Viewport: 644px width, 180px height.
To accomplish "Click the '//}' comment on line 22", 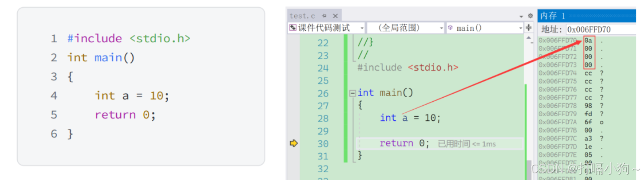I will pos(365,42).
